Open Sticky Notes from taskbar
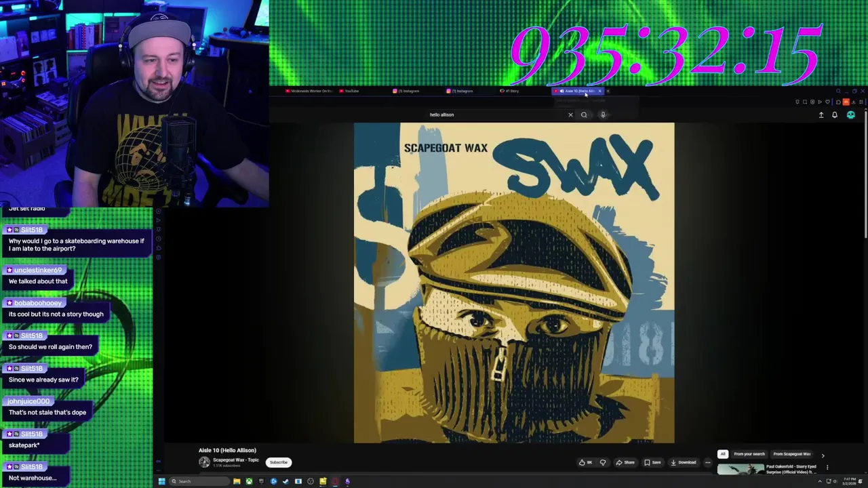This screenshot has width=868, height=488. tap(323, 481)
